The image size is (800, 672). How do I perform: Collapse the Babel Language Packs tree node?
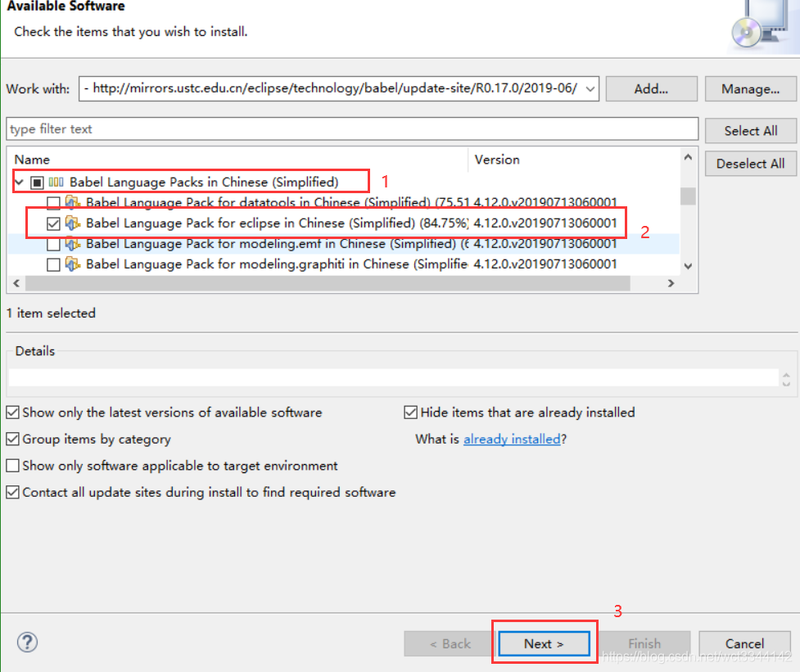pos(20,182)
